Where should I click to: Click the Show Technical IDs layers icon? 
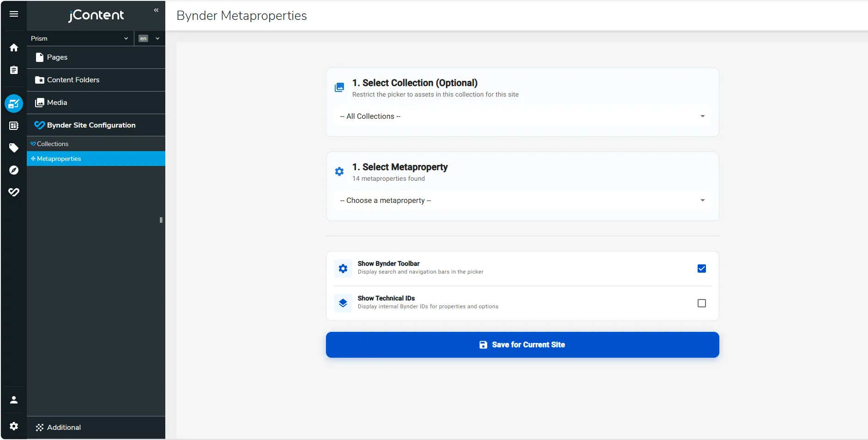click(343, 303)
